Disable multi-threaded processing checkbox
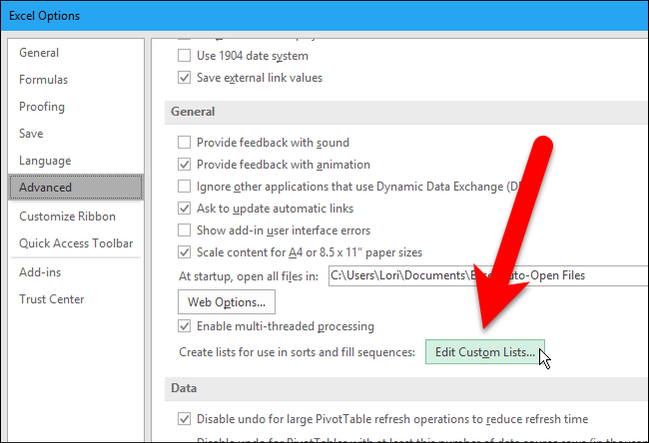649x443 pixels. coord(184,326)
